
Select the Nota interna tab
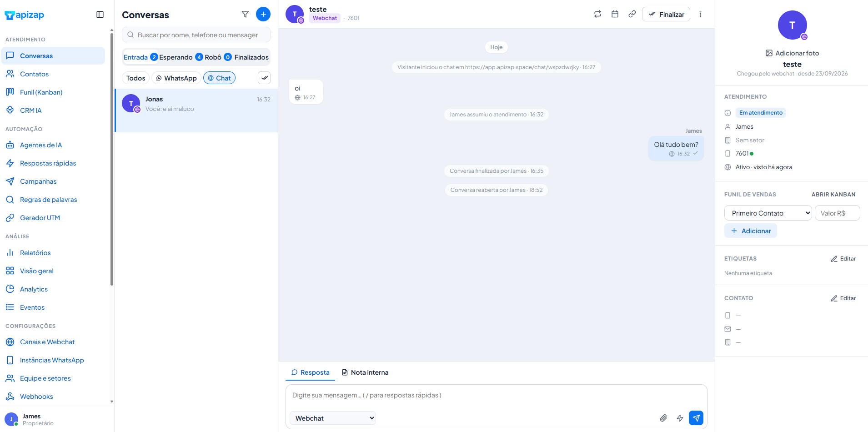point(365,372)
